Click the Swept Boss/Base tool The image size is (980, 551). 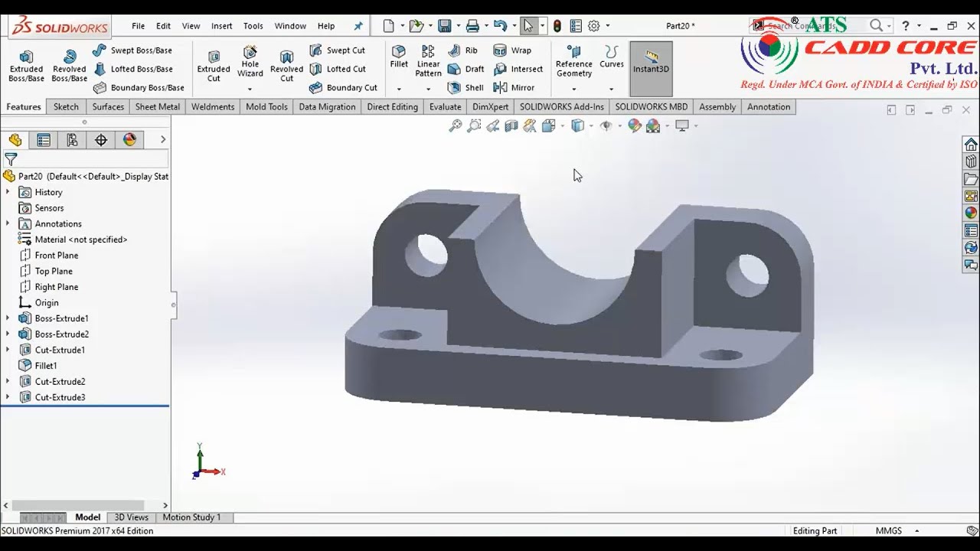click(x=132, y=51)
